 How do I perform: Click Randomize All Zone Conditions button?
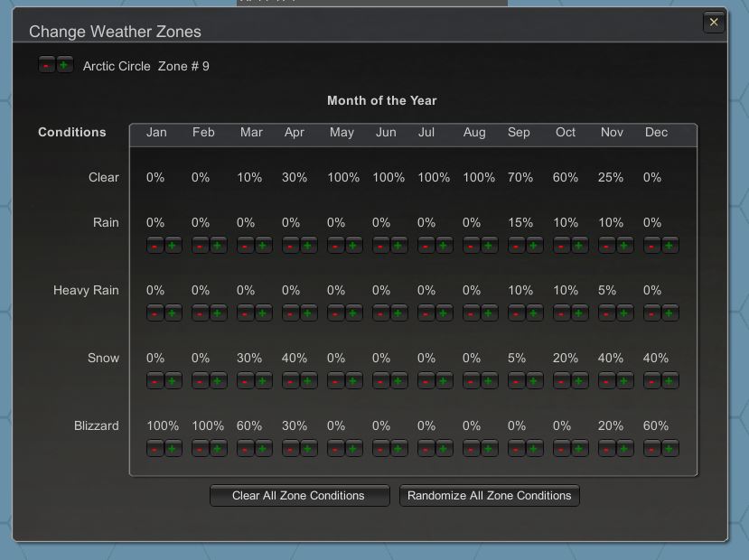click(489, 496)
